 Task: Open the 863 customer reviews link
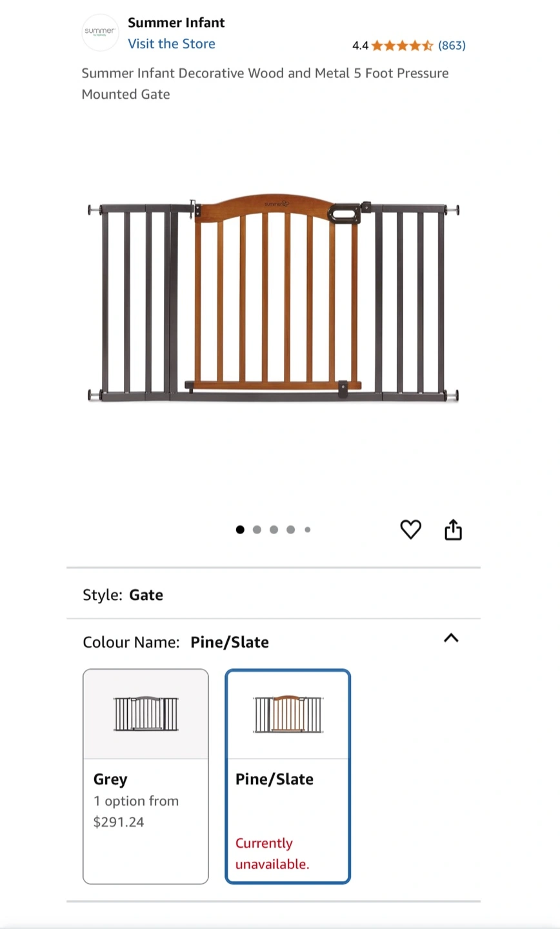coord(452,45)
